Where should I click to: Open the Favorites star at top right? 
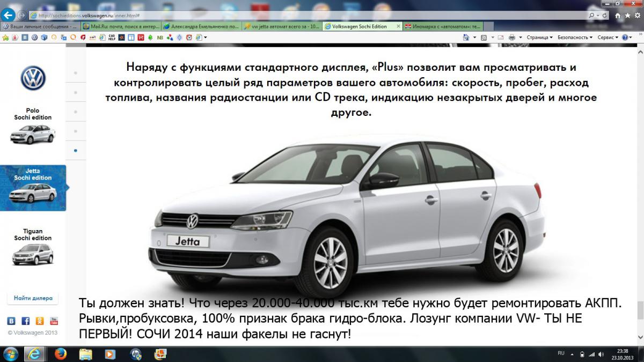pyautogui.click(x=628, y=16)
